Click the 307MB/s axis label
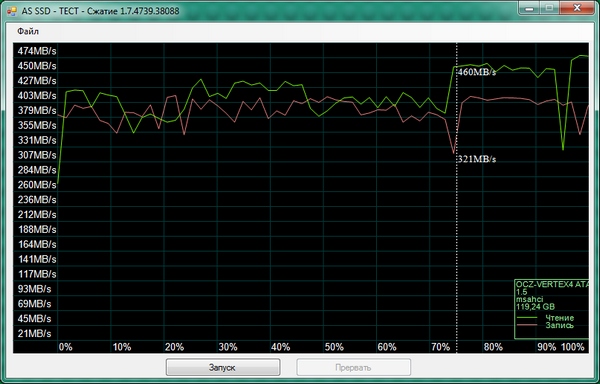 click(37, 155)
